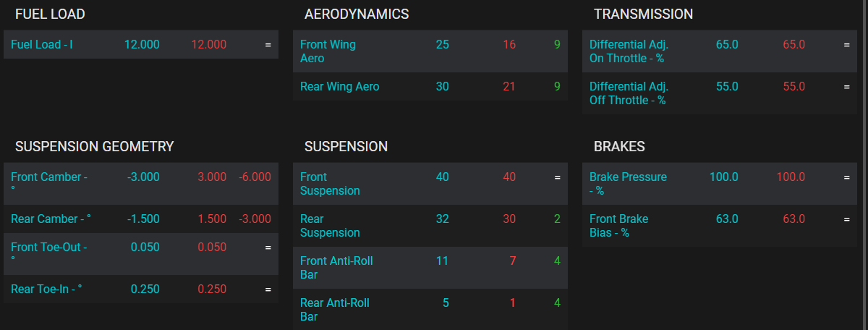Image resolution: width=868 pixels, height=330 pixels.
Task: Click the red 21 Rear Wing value
Action: click(x=509, y=86)
